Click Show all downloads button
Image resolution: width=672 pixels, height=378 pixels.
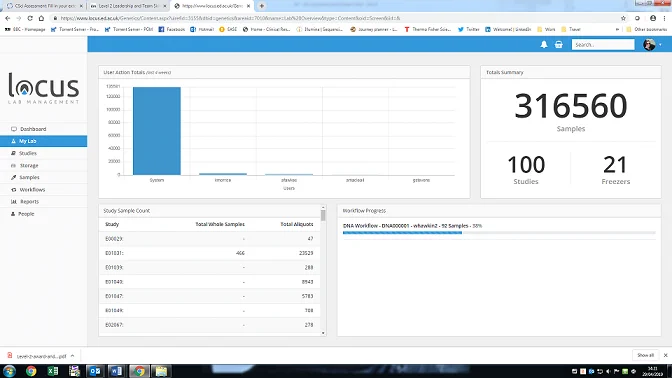pos(645,355)
